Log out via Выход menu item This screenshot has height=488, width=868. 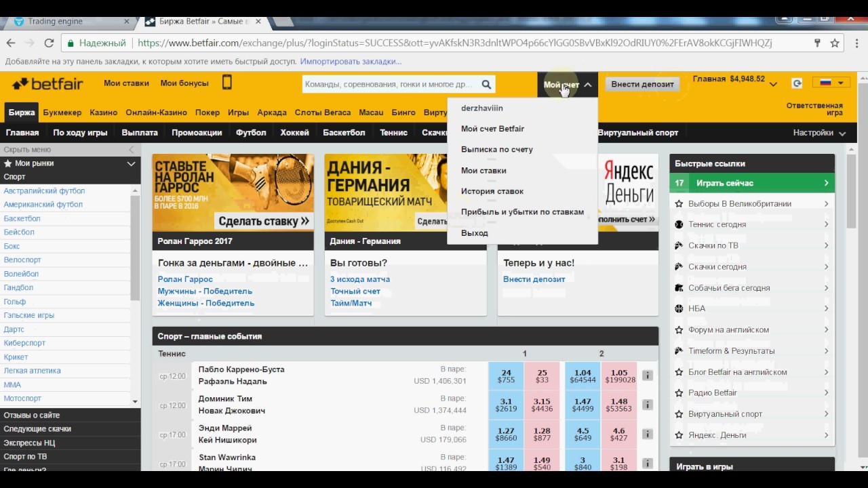click(474, 232)
